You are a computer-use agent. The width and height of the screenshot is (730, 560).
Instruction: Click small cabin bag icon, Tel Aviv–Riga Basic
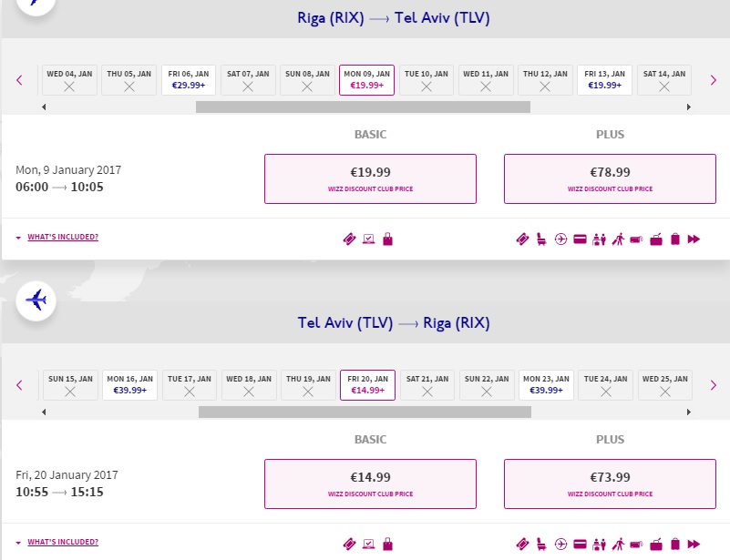(387, 544)
